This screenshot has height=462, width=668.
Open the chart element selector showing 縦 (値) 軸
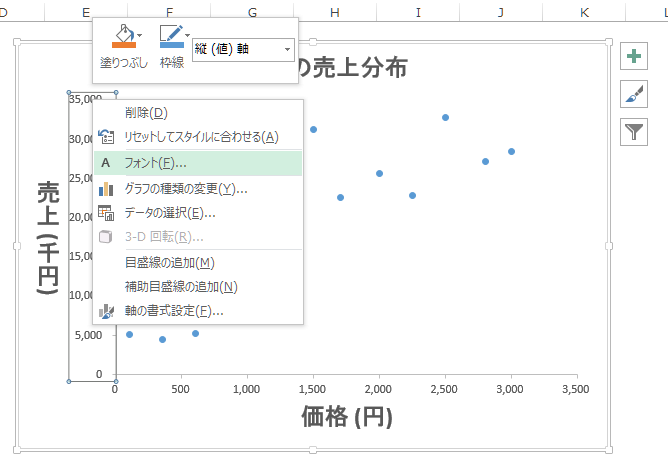tap(243, 49)
